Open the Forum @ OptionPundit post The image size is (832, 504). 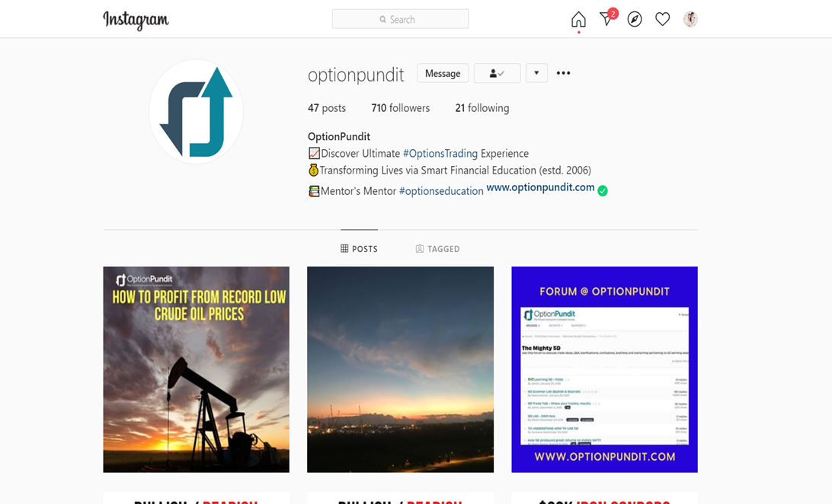[604, 369]
